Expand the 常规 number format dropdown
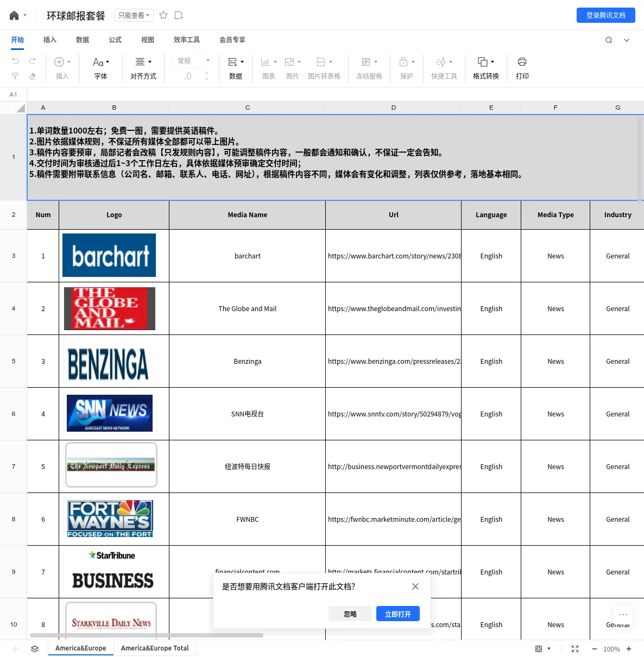 pos(191,61)
